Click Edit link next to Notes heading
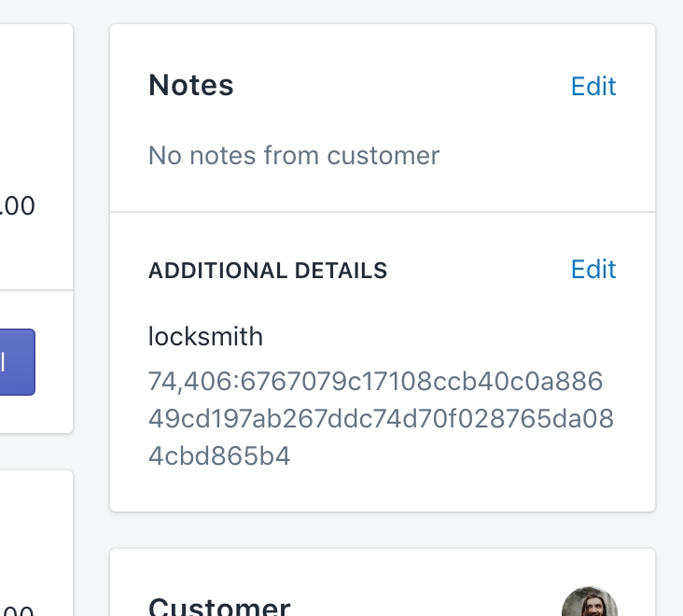Image resolution: width=683 pixels, height=616 pixels. [593, 86]
